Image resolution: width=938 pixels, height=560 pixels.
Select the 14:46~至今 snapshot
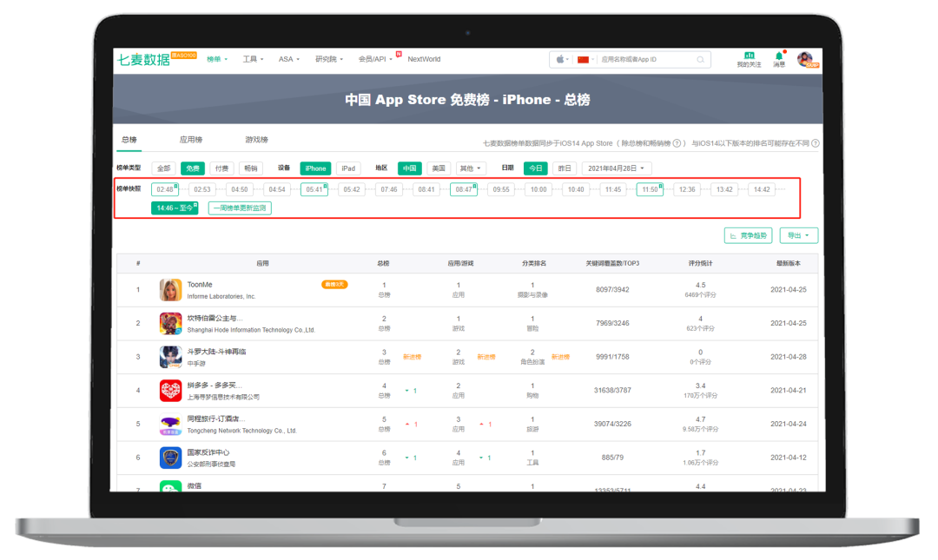pos(175,208)
